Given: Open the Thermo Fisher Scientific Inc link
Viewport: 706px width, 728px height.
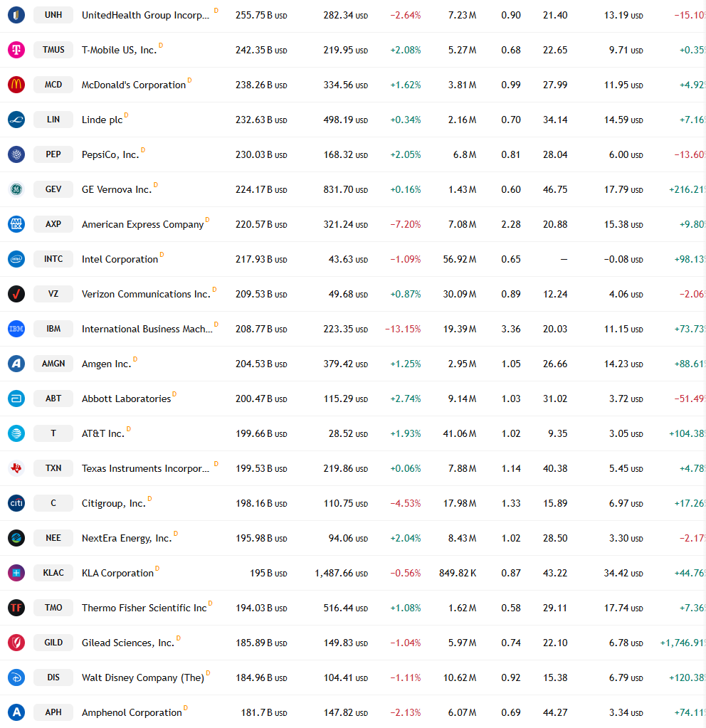Looking at the screenshot, I should click(144, 608).
